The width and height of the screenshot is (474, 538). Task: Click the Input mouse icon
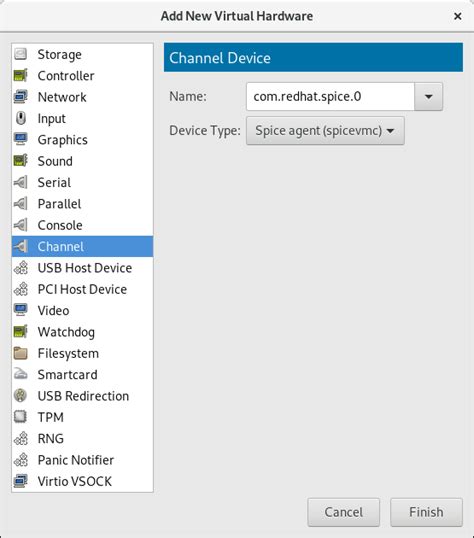[x=21, y=118]
